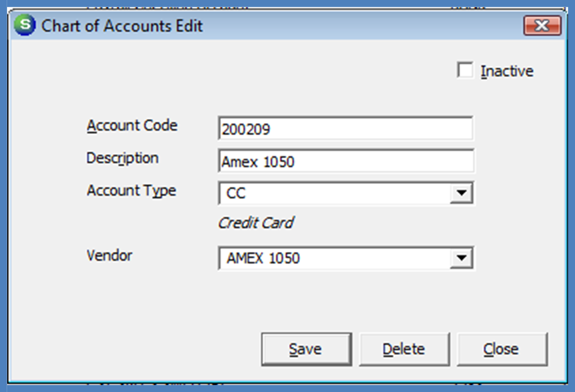Click the Vendor label

pyautogui.click(x=109, y=255)
